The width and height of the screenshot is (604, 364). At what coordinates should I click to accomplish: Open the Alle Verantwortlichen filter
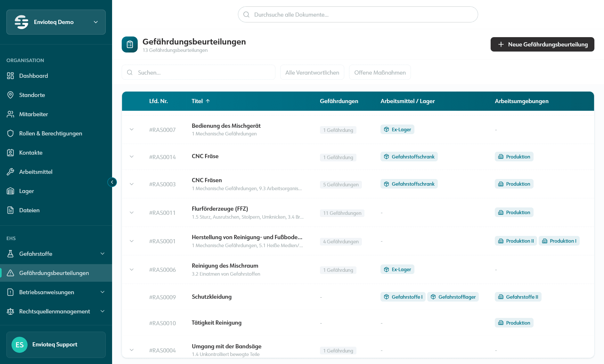pyautogui.click(x=312, y=72)
